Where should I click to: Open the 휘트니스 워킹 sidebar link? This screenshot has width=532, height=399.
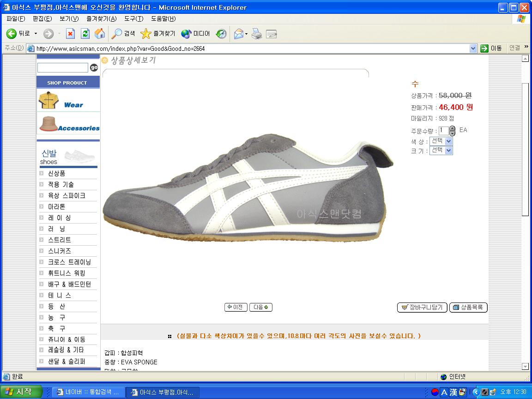click(x=66, y=273)
